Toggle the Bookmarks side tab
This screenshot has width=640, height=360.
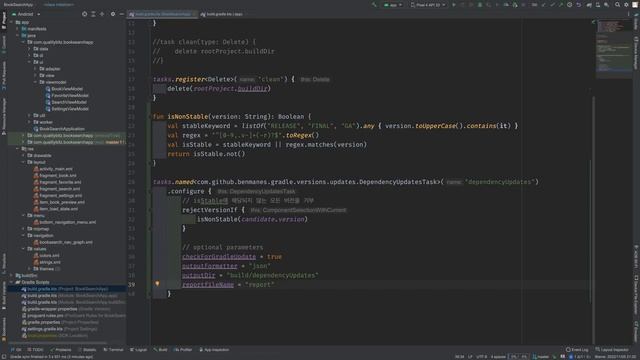tap(4, 329)
